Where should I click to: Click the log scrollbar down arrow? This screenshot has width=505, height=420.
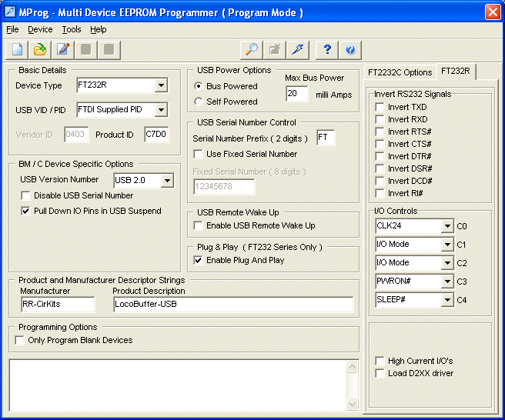coord(352,404)
